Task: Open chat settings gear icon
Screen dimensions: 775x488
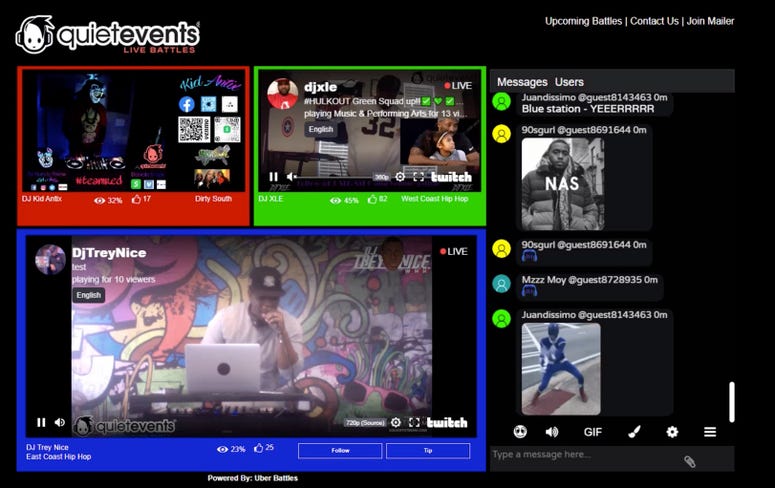Action: pos(672,432)
